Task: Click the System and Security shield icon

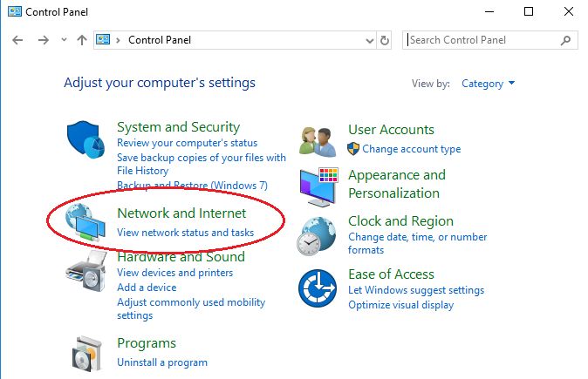Action: (85, 139)
